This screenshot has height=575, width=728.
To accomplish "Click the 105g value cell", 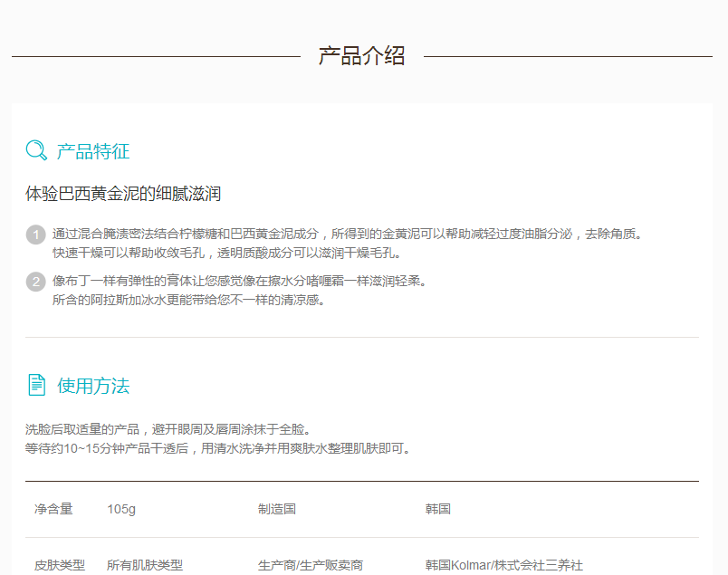I will (x=121, y=509).
